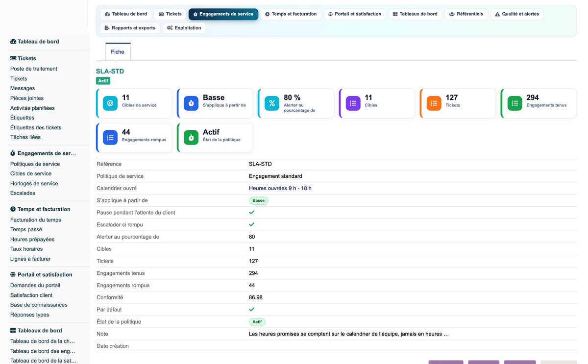Click the gauge icon beside sidebar Tableau de bord
This screenshot has height=364, width=588.
pyautogui.click(x=13, y=42)
